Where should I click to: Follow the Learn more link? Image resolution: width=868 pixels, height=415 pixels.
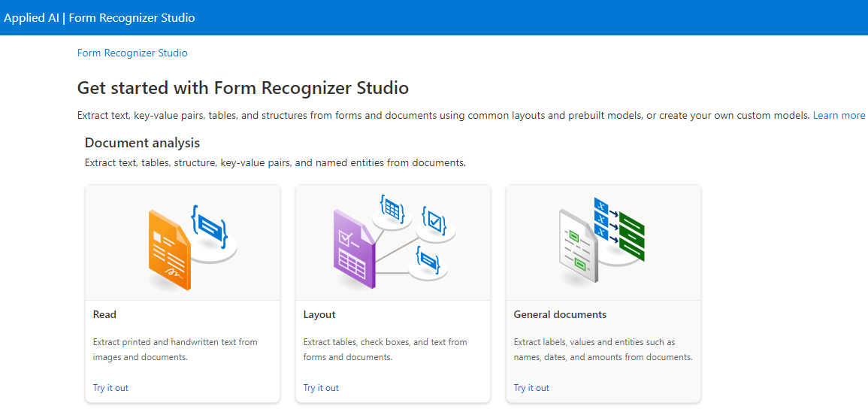pyautogui.click(x=839, y=115)
